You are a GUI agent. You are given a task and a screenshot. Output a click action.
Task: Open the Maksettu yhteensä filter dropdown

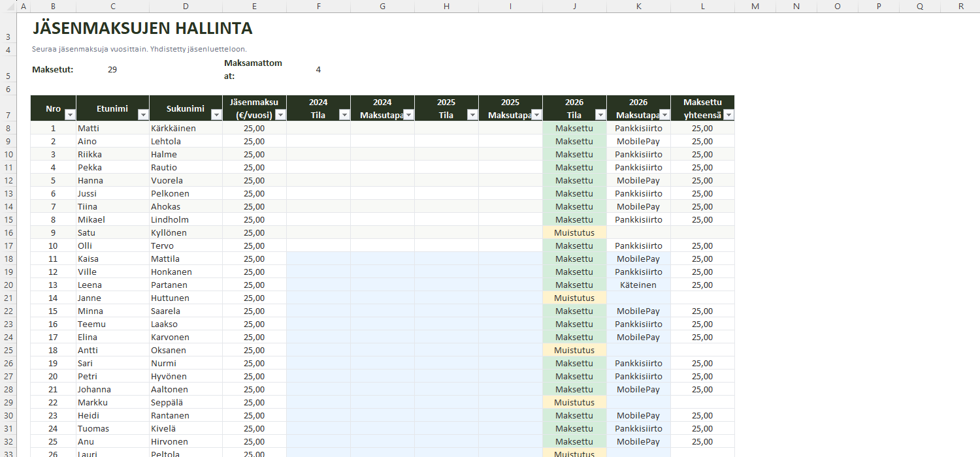pyautogui.click(x=728, y=115)
